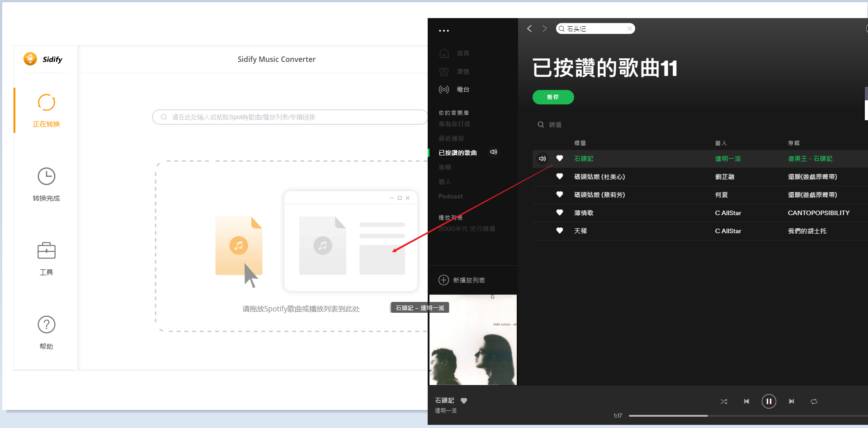868x428 pixels.
Task: Open artist C AllStar on 薄情歌 row
Action: pyautogui.click(x=728, y=213)
